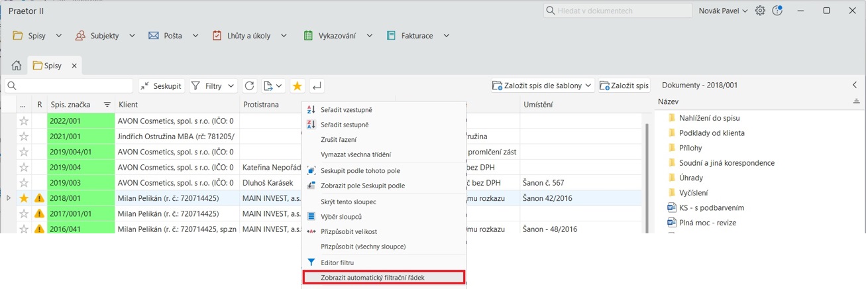Click the Seskupit button
Viewport: 868px width, 289px height.
click(x=161, y=86)
